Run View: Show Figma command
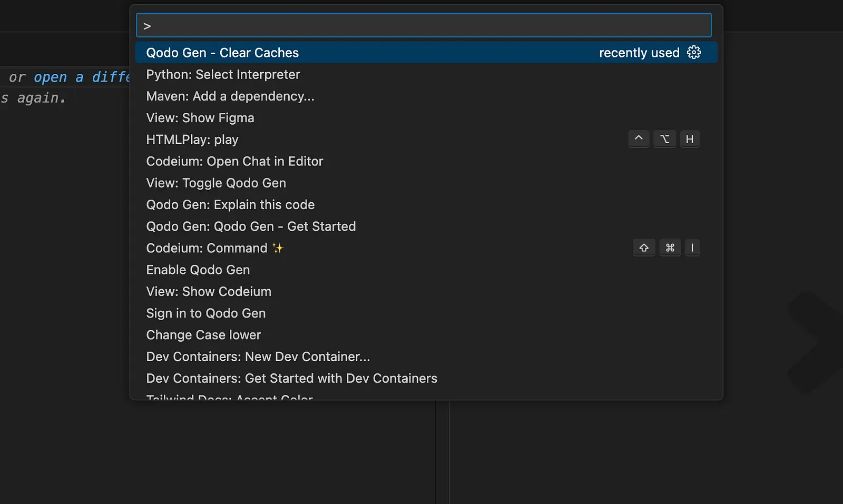 point(426,117)
